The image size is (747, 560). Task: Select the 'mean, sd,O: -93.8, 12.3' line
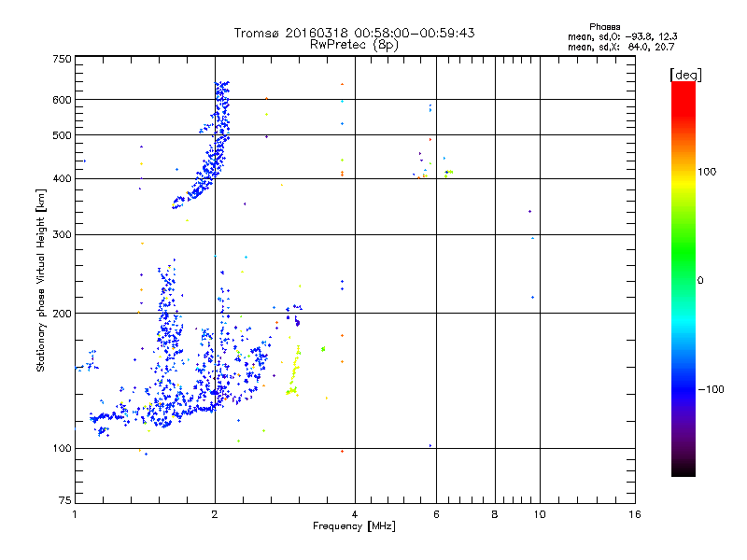click(x=622, y=36)
